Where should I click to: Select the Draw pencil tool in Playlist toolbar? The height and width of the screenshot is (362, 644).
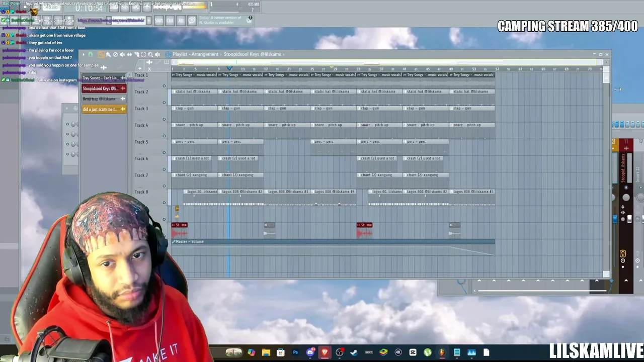click(101, 54)
